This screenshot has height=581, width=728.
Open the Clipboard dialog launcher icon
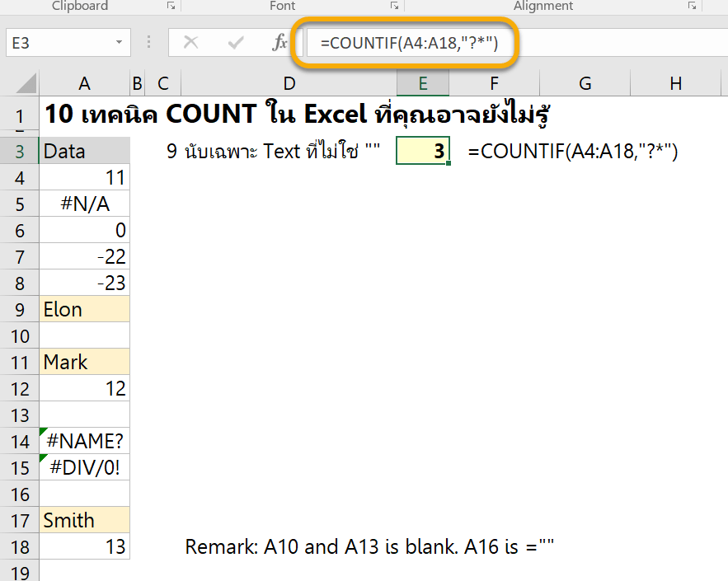point(171,6)
